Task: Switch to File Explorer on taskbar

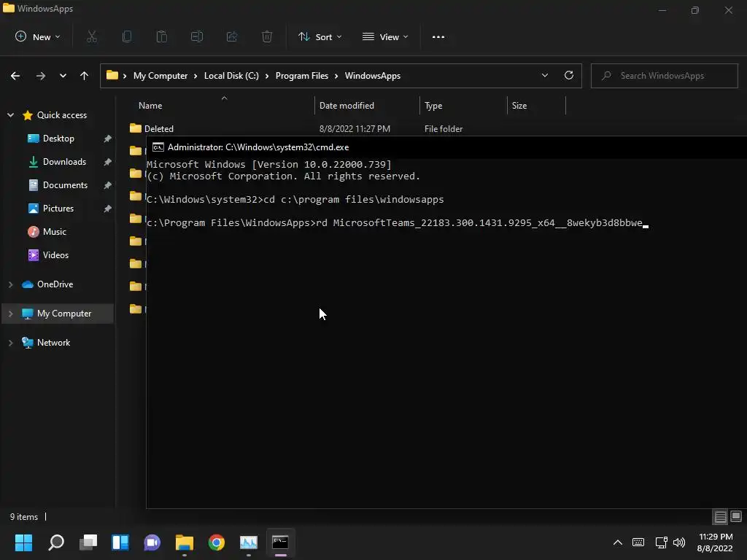Action: (185, 542)
